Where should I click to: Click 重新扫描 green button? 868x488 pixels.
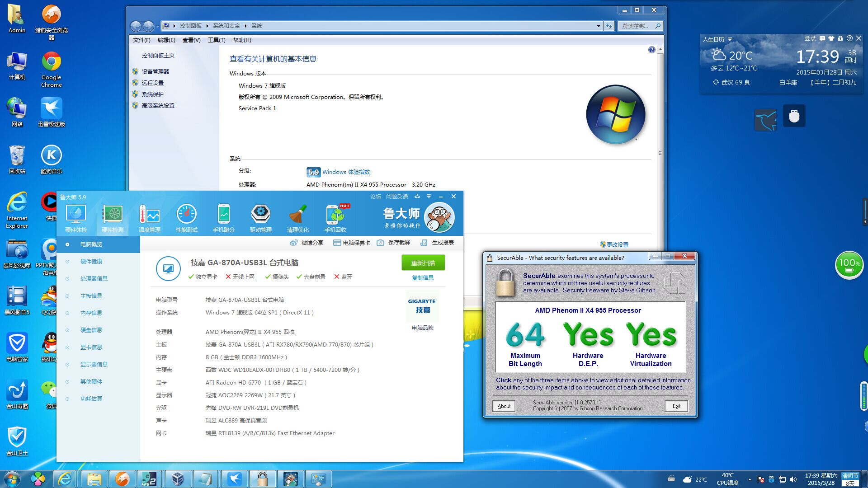coord(423,263)
